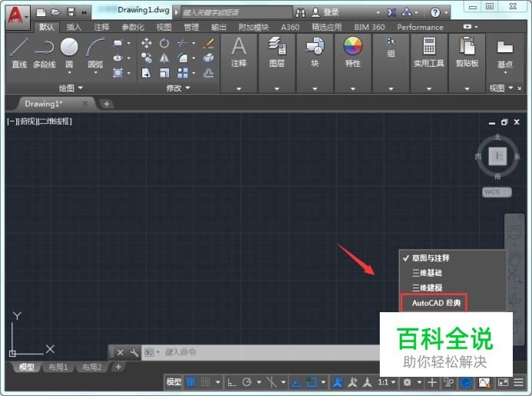Click the new drawing tab plus button
Screen dimensions: 532x396
click(x=107, y=104)
